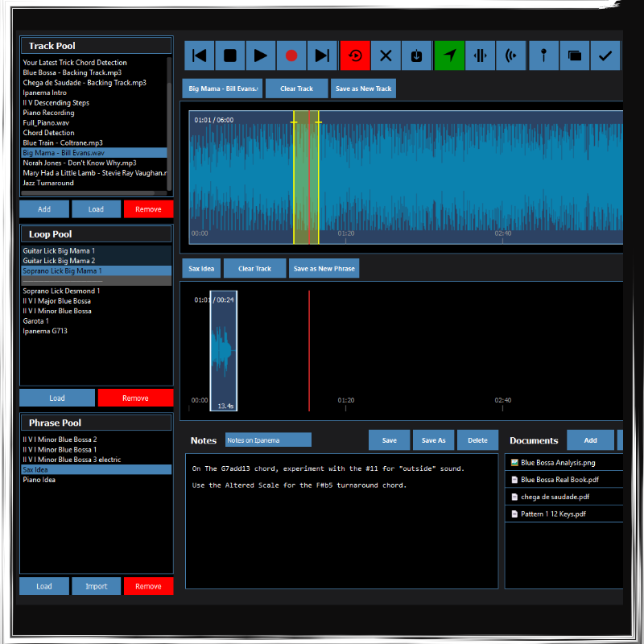
Task: Open Blue Bossa Real Book.pdf document
Action: [x=559, y=480]
